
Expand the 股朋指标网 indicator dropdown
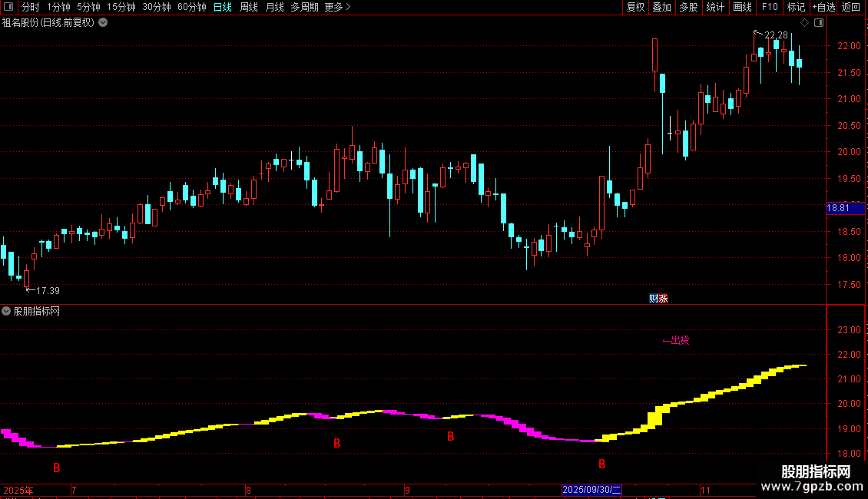(x=6, y=312)
